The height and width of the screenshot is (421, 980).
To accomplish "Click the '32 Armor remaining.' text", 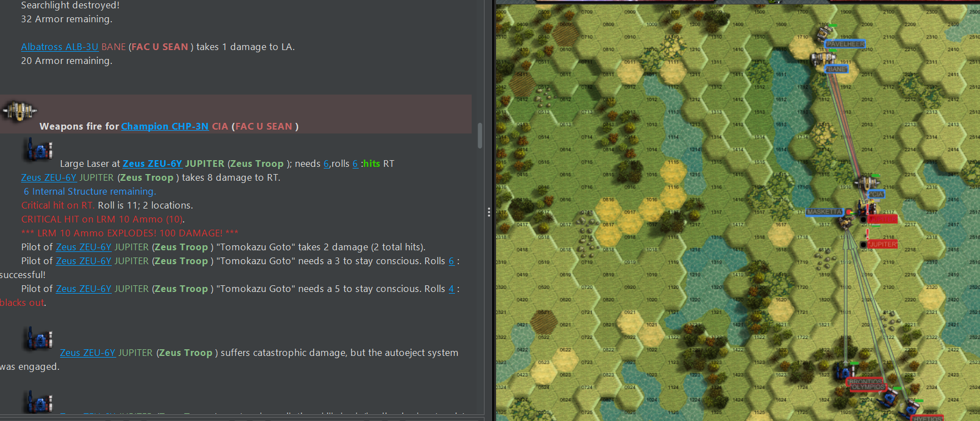I will click(67, 19).
